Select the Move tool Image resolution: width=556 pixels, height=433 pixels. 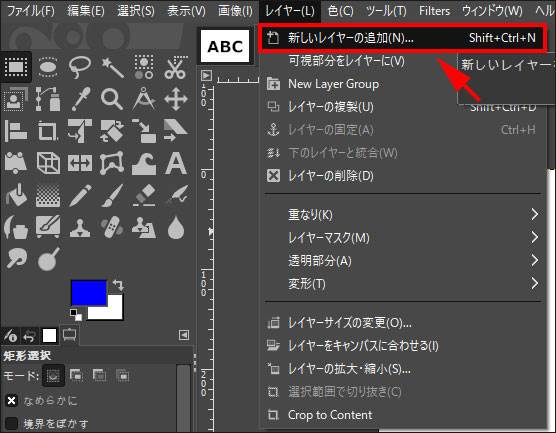pos(176,99)
